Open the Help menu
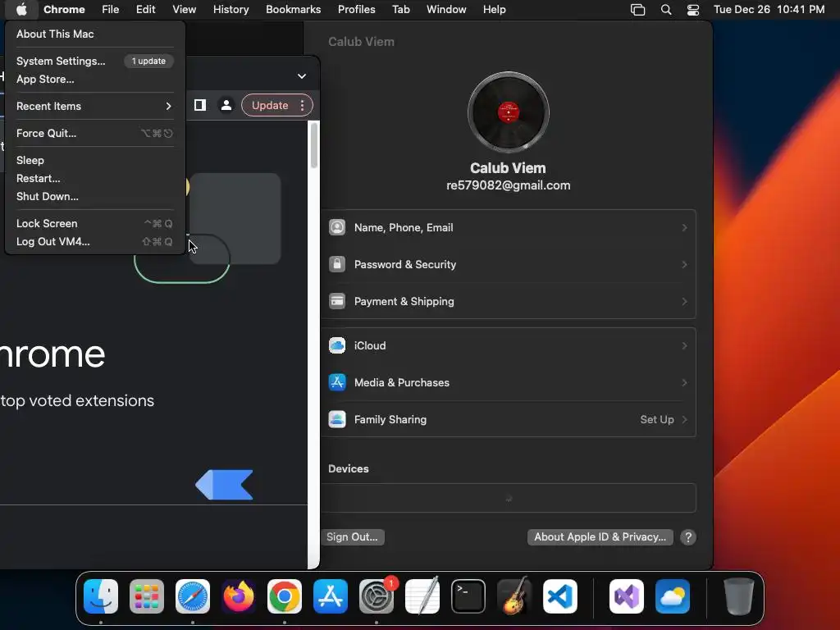Viewport: 840px width, 630px height. [494, 9]
